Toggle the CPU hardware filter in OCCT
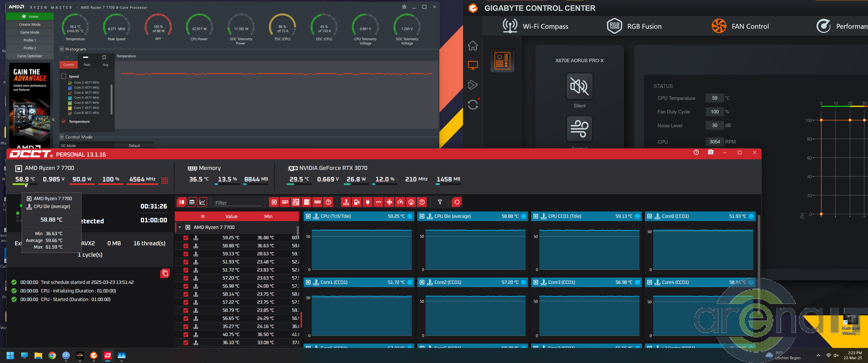 [x=274, y=202]
